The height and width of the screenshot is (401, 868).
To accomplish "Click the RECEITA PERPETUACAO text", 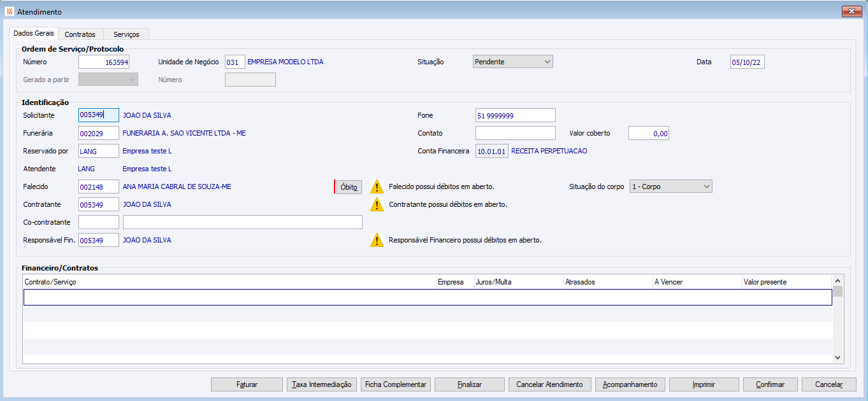I will click(x=549, y=151).
